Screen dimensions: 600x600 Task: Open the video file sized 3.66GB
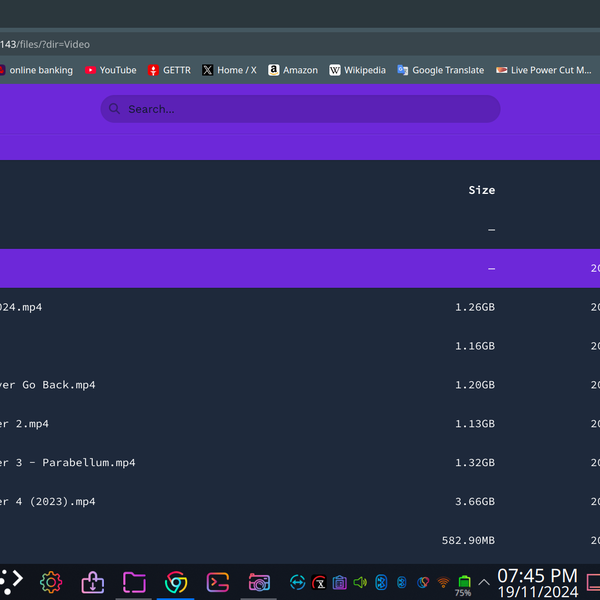[48, 502]
